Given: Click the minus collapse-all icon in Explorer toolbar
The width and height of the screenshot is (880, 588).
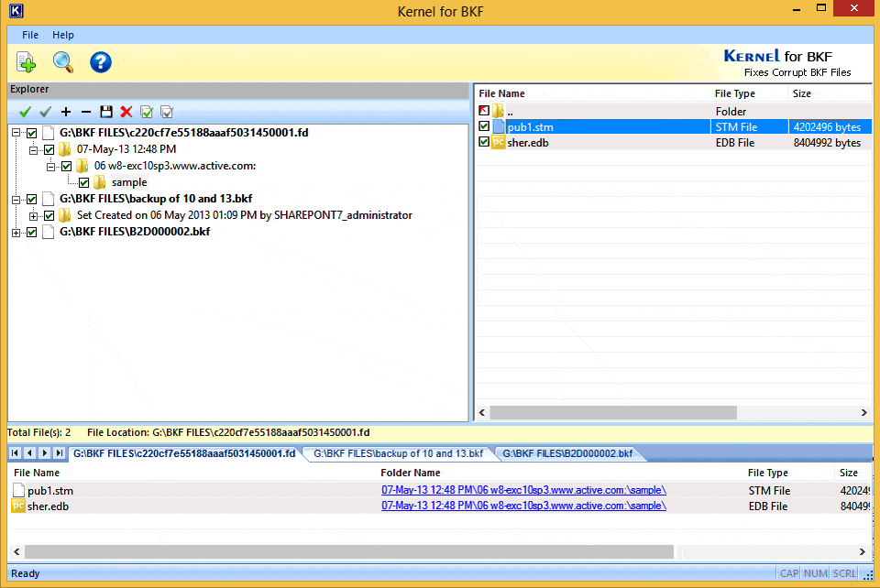Looking at the screenshot, I should (85, 112).
